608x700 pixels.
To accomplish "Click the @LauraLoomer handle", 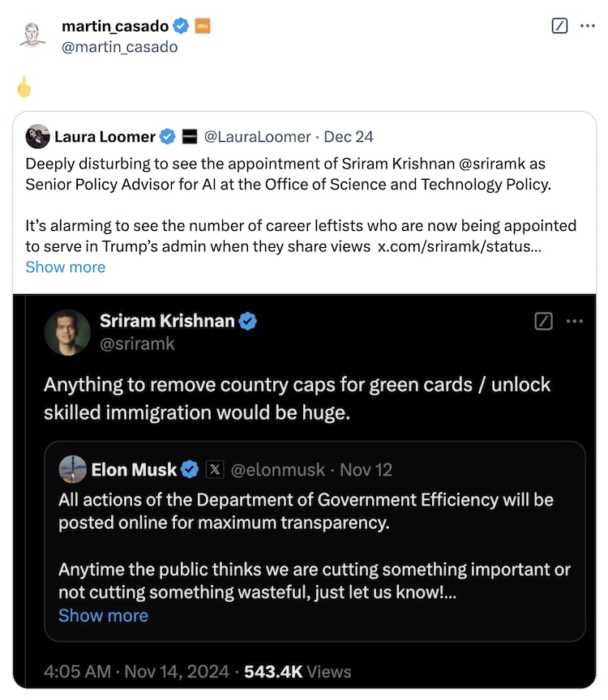I will 256,136.
